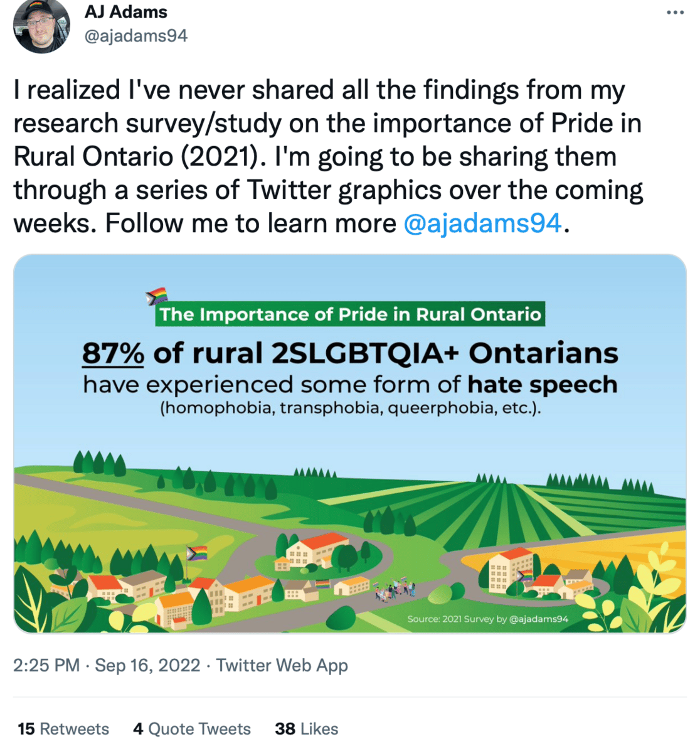Image resolution: width=700 pixels, height=753 pixels.
Task: Click the bold 'hate speech' text in the graphic
Action: coord(543,384)
